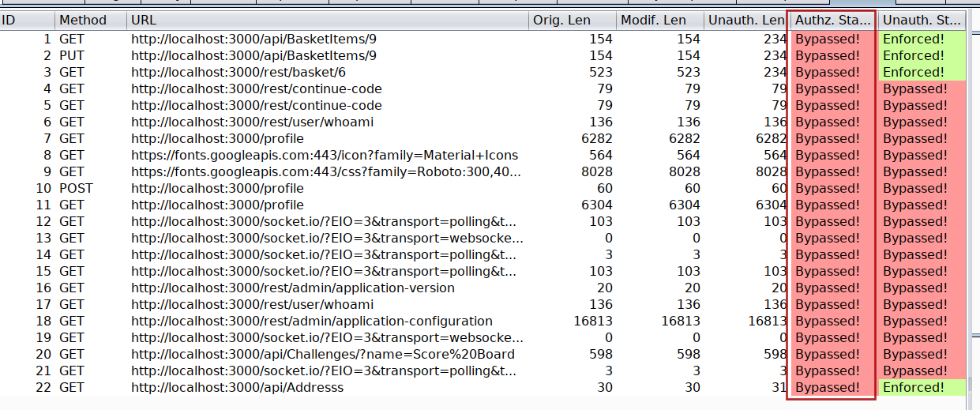The image size is (980, 410).
Task: Sort by Orig. Len column header
Action: (573, 20)
